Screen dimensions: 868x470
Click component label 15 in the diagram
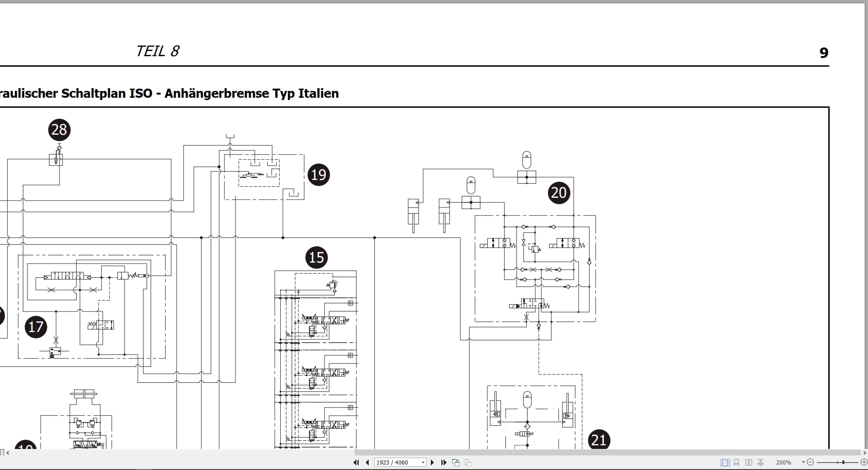click(x=317, y=258)
